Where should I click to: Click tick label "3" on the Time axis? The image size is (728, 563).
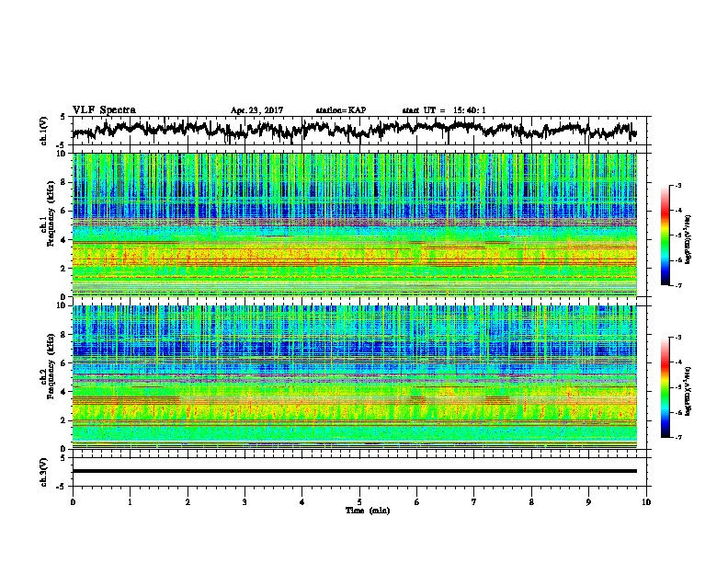[x=245, y=502]
